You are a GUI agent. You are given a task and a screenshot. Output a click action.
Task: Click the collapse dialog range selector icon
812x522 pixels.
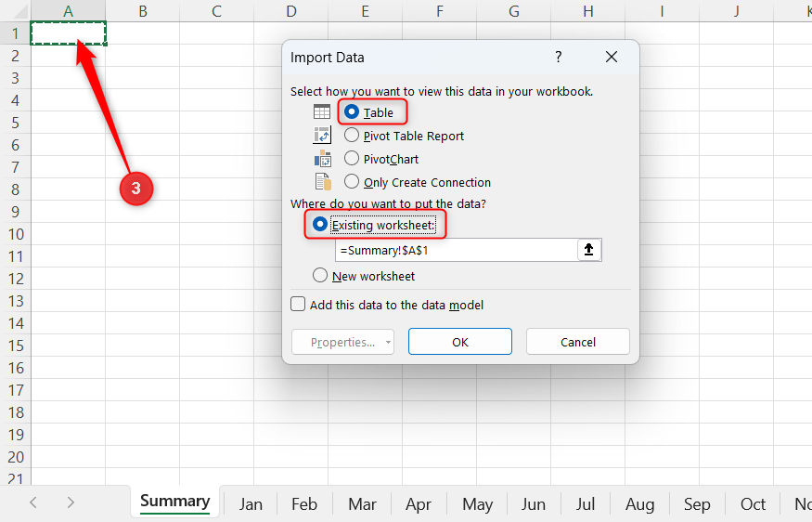[588, 250]
